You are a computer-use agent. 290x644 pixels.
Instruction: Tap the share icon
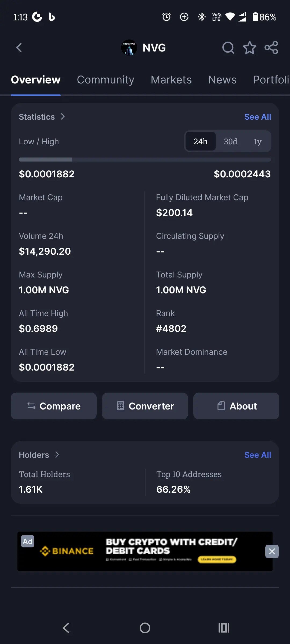coord(271,48)
